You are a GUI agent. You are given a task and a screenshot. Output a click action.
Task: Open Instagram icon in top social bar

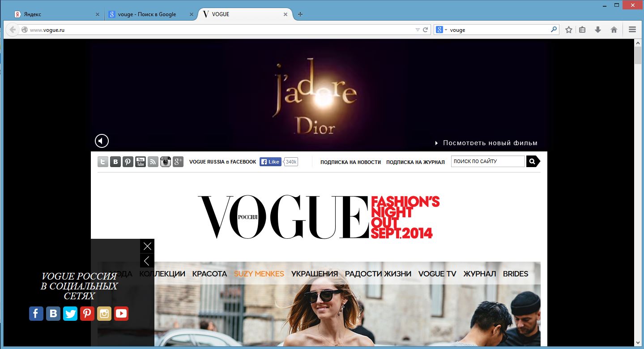tap(166, 162)
